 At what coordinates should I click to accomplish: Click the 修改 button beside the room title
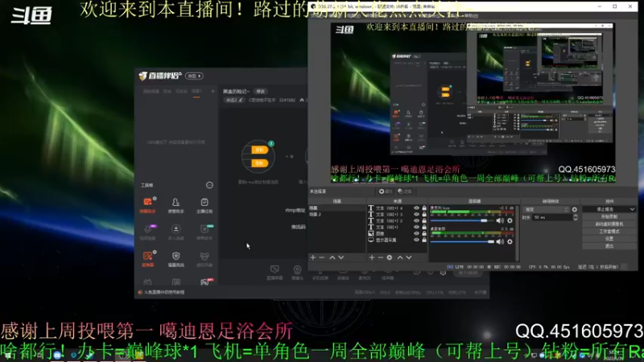tap(260, 91)
